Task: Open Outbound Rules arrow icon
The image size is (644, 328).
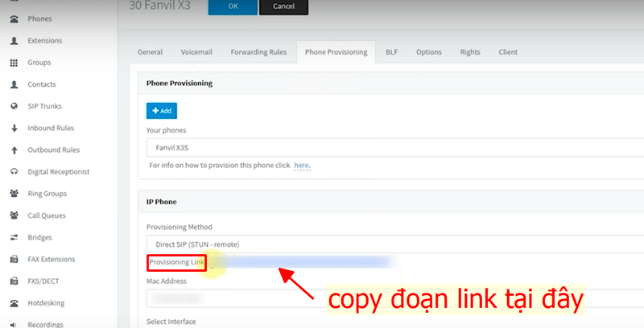Action: [14, 150]
